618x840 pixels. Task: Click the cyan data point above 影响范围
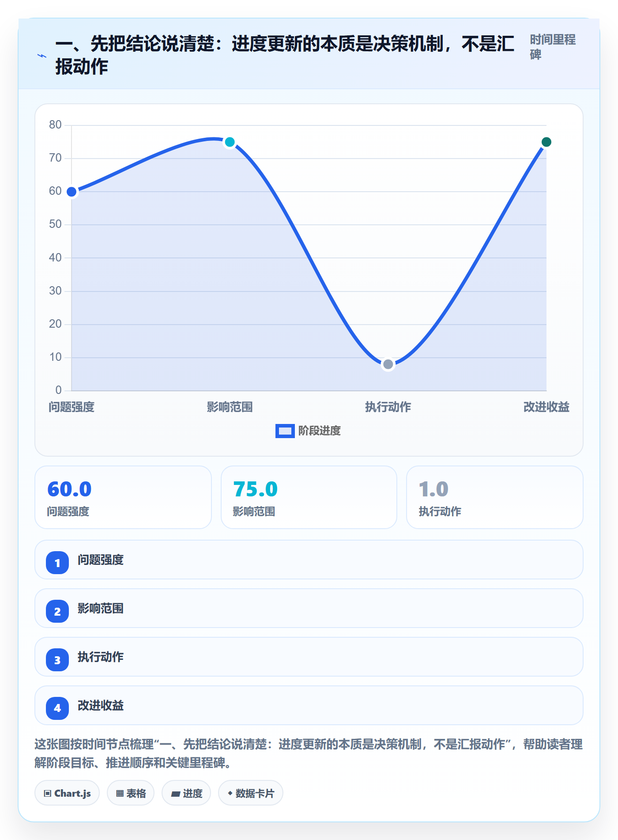230,142
